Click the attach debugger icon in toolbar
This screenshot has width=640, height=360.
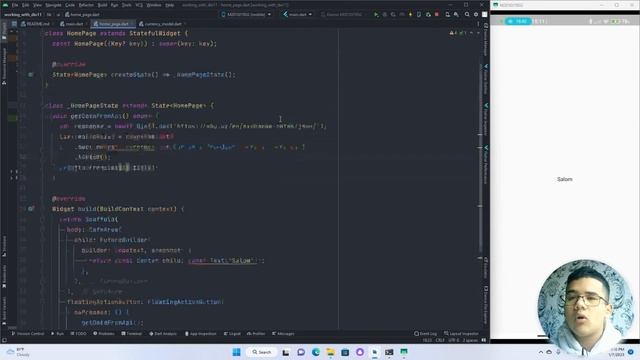428,14
